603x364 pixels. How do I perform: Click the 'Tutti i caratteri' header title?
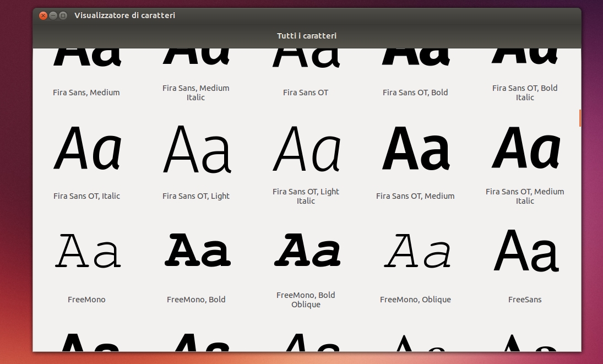click(x=307, y=36)
